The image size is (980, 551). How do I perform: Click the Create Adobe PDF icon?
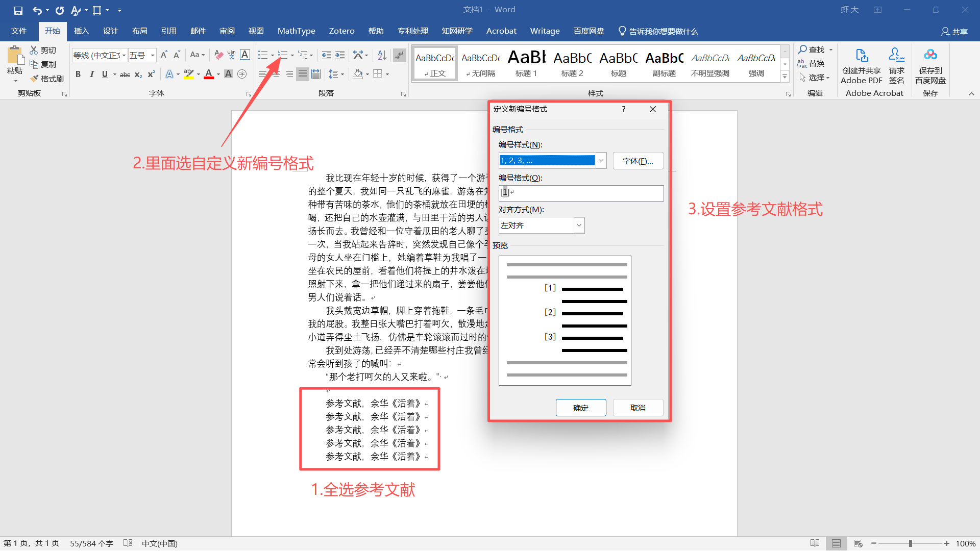pos(861,55)
